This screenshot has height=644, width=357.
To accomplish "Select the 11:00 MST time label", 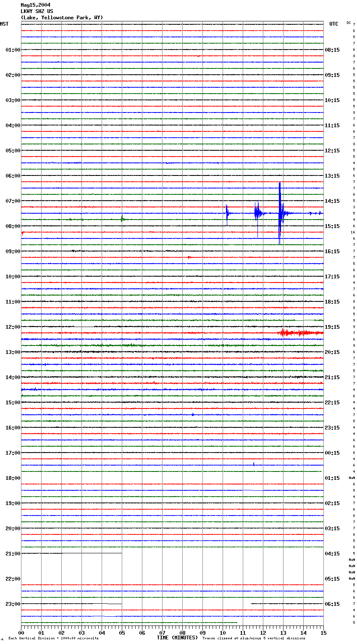I will [13, 302].
